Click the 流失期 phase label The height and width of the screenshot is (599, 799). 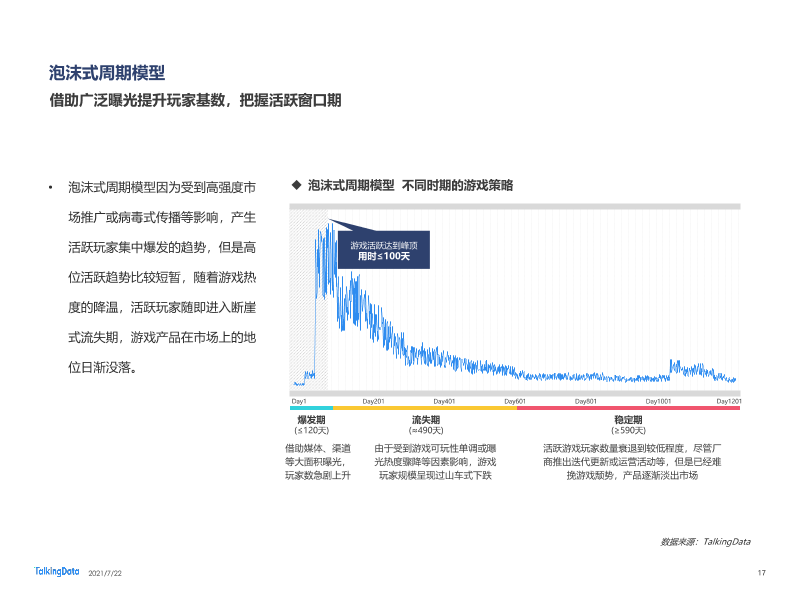[426, 420]
